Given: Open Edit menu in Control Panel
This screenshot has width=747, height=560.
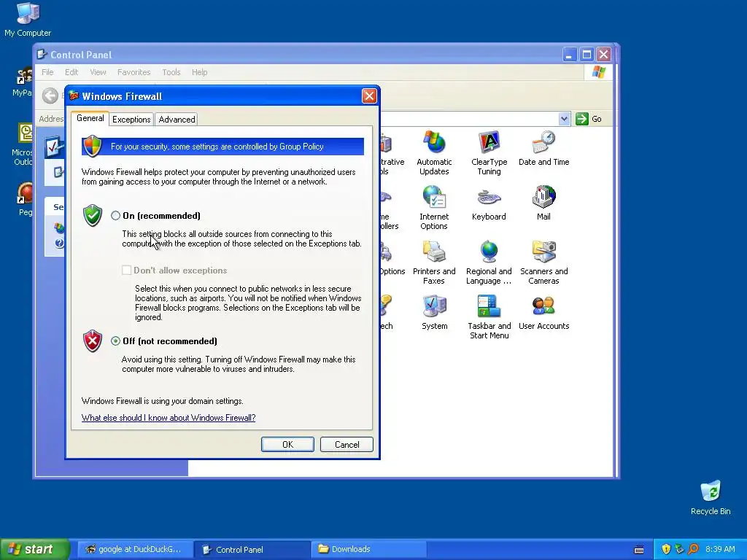Looking at the screenshot, I should pyautogui.click(x=71, y=72).
